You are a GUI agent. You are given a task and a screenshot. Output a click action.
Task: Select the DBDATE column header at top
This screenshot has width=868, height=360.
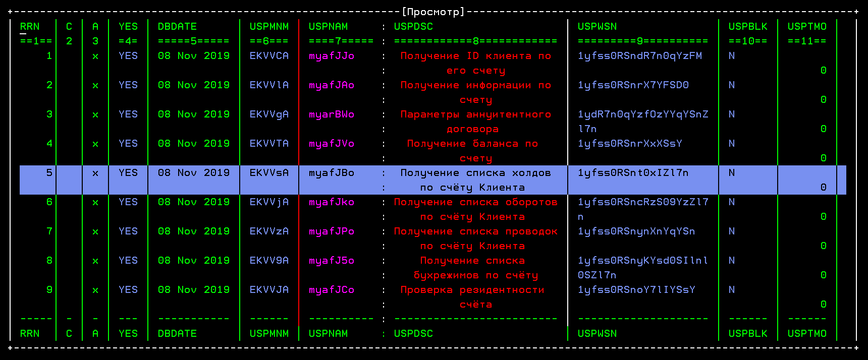(177, 27)
